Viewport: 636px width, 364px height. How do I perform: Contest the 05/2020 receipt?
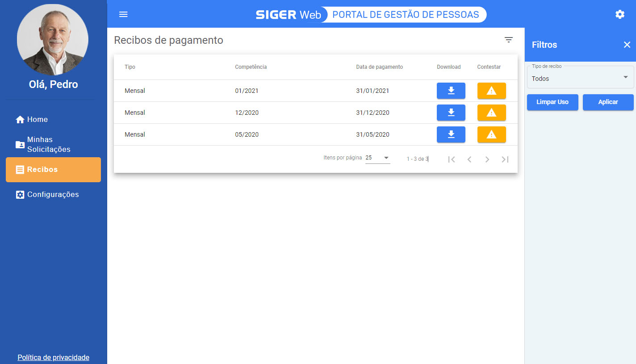pos(492,134)
